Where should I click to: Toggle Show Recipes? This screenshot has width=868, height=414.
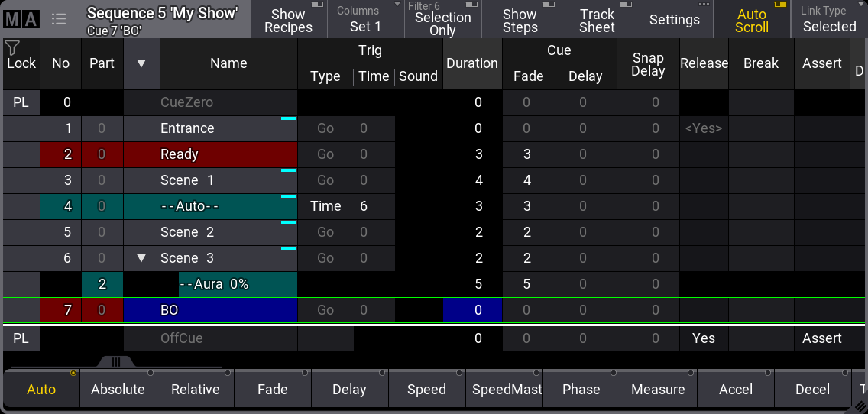pos(288,20)
